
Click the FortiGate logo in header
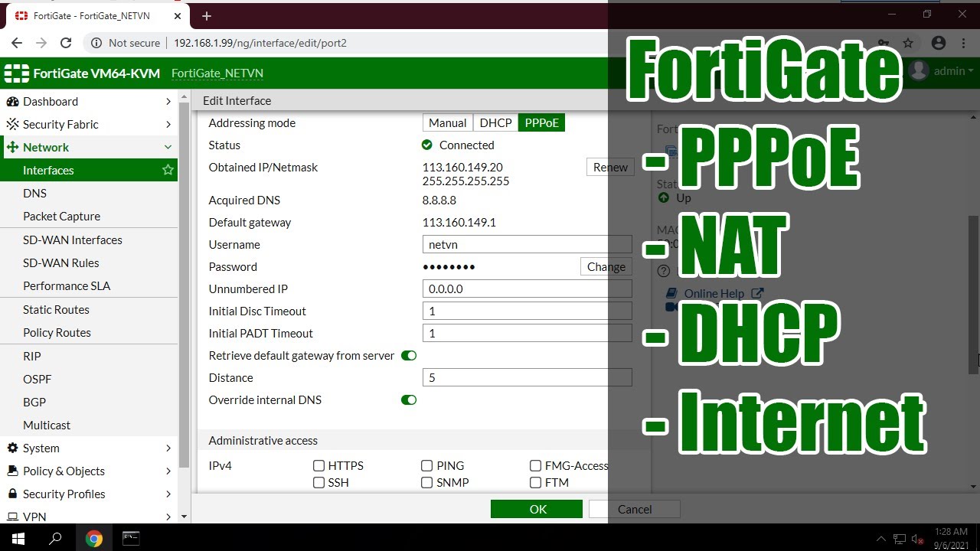[x=17, y=73]
